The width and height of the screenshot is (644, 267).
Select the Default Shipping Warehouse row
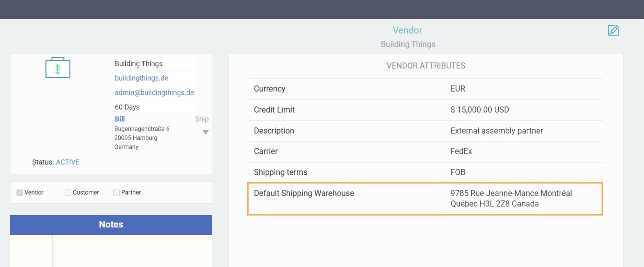pos(425,198)
